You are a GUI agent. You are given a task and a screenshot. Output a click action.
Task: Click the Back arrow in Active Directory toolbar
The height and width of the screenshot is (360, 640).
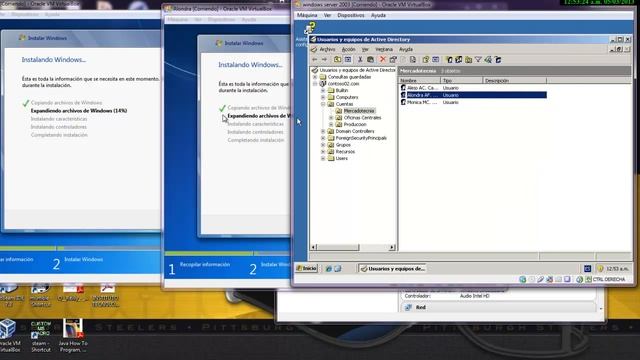[314, 60]
